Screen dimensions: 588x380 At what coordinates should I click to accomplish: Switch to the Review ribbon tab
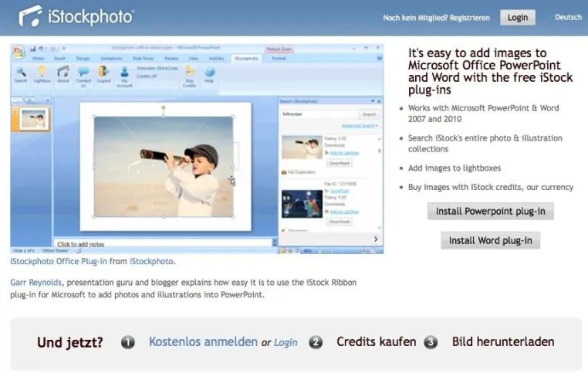[x=171, y=58]
